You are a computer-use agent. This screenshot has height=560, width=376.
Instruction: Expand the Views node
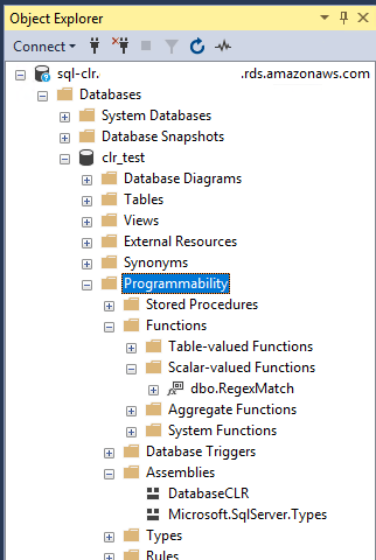(x=87, y=222)
